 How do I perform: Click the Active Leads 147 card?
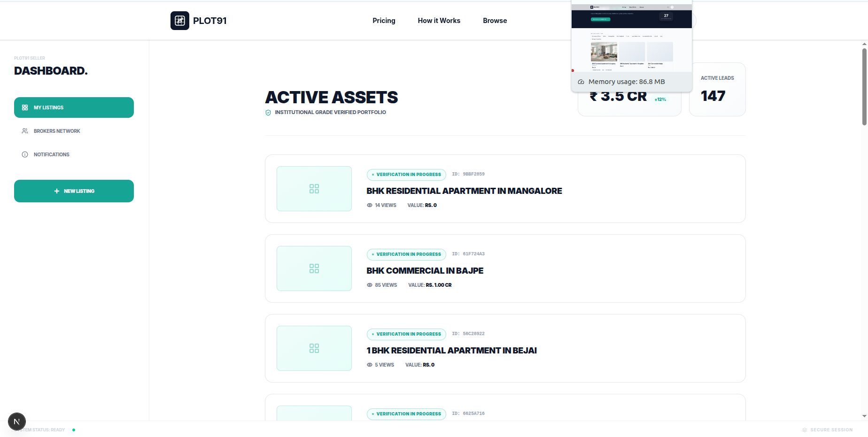point(717,89)
